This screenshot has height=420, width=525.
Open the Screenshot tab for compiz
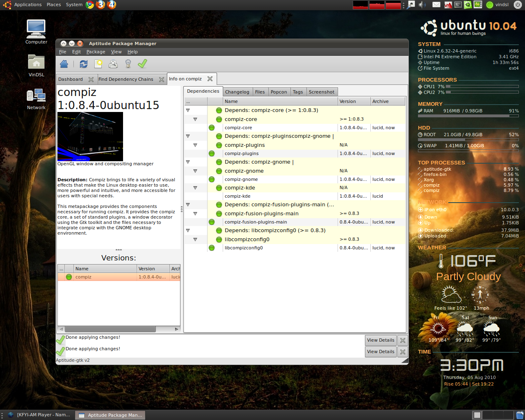click(x=322, y=91)
